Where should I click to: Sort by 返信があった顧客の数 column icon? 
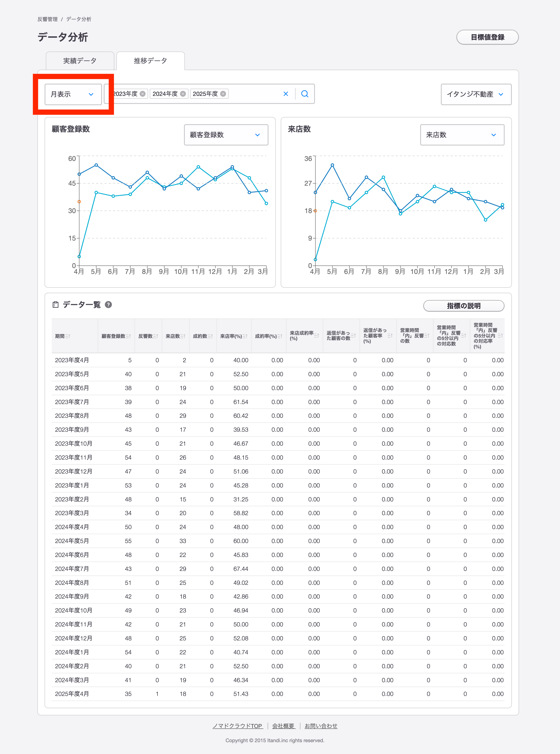354,335
